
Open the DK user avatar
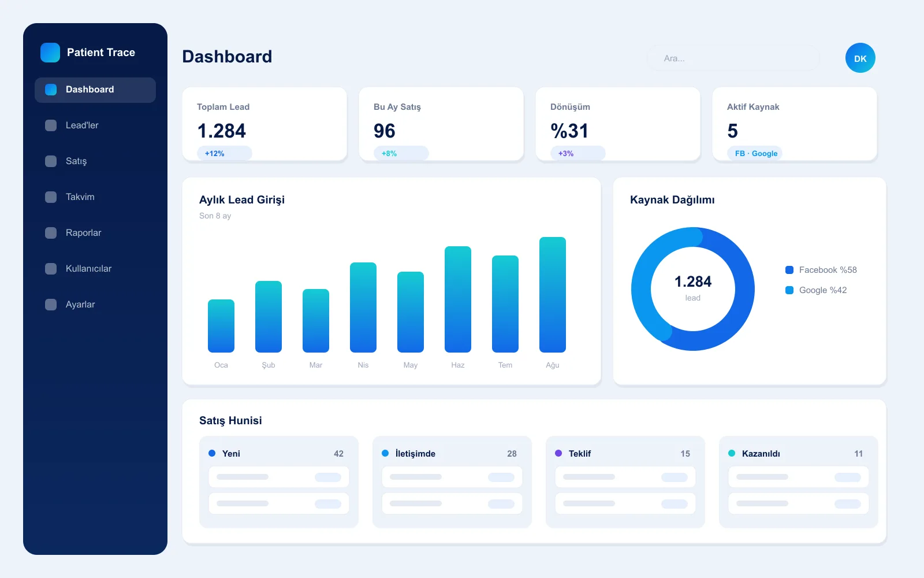coord(860,58)
